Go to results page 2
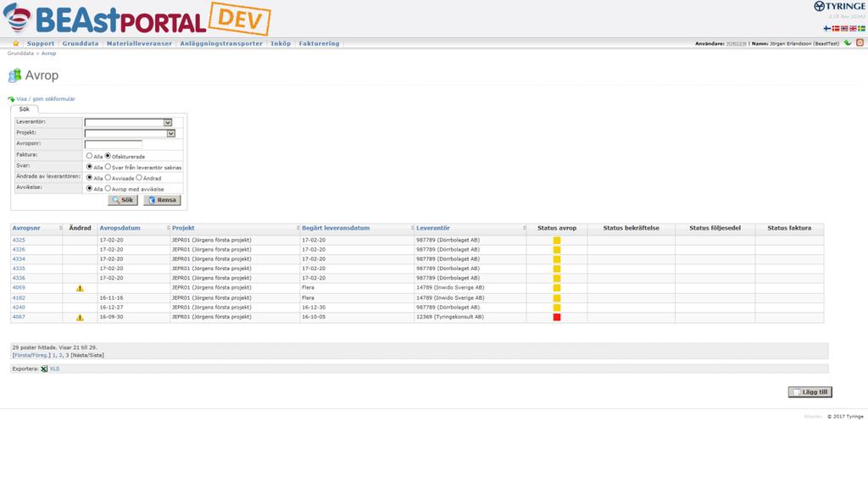Image resolution: width=868 pixels, height=488 pixels. coord(60,355)
